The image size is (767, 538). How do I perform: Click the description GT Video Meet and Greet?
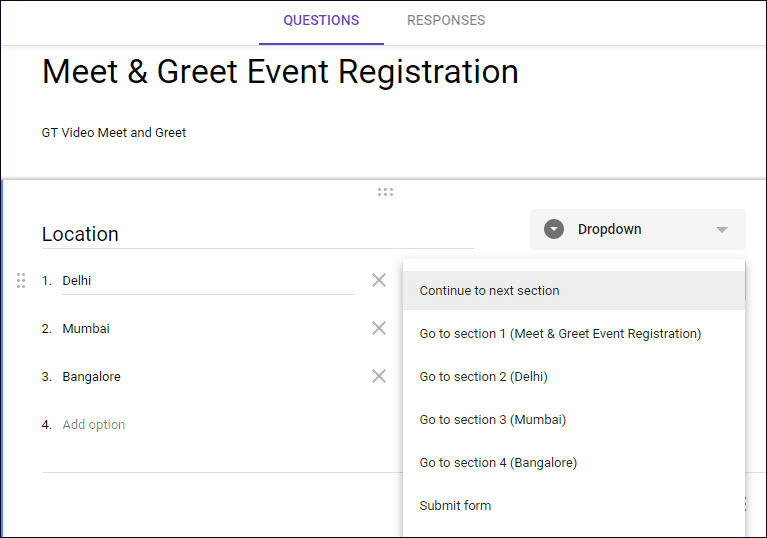click(x=114, y=133)
